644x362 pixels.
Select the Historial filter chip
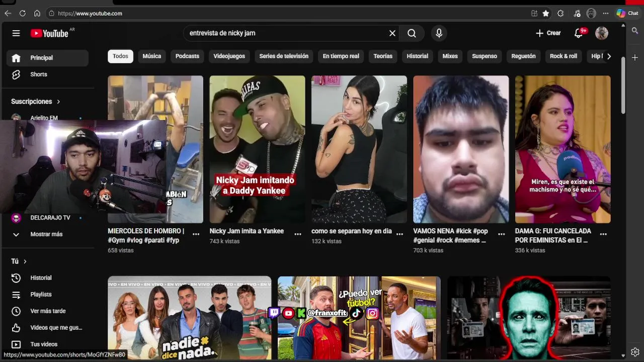tap(418, 56)
